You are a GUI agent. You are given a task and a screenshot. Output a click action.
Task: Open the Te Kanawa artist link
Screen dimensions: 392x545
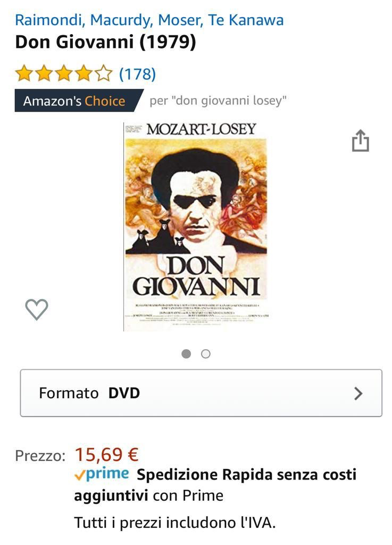click(x=246, y=20)
